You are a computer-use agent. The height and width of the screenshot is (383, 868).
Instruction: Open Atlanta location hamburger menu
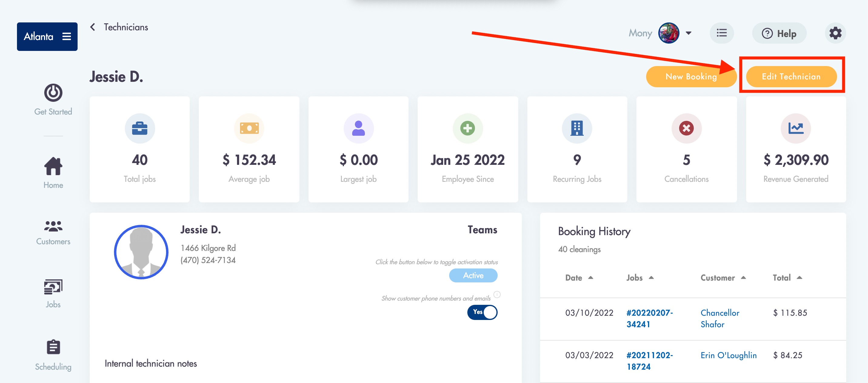tap(67, 36)
